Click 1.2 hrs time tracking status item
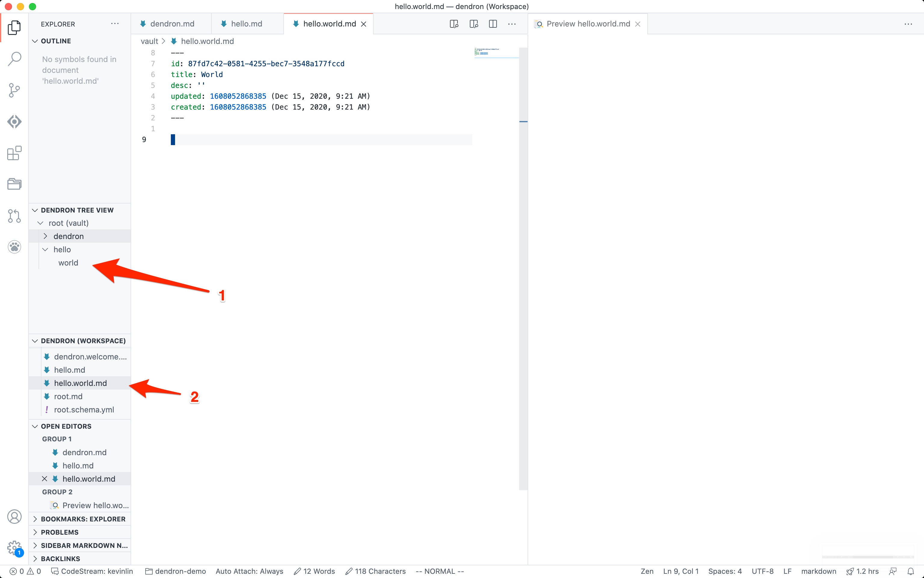 pyautogui.click(x=863, y=571)
